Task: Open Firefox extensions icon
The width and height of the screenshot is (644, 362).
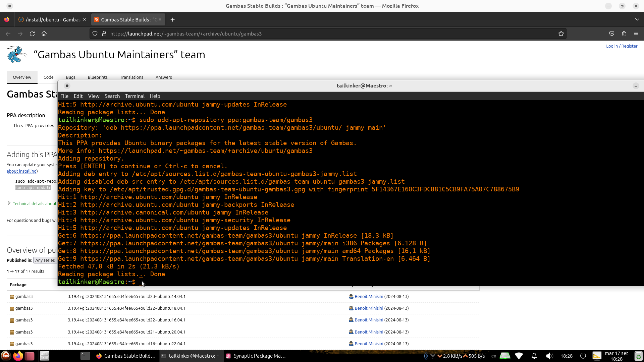Action: point(624,34)
